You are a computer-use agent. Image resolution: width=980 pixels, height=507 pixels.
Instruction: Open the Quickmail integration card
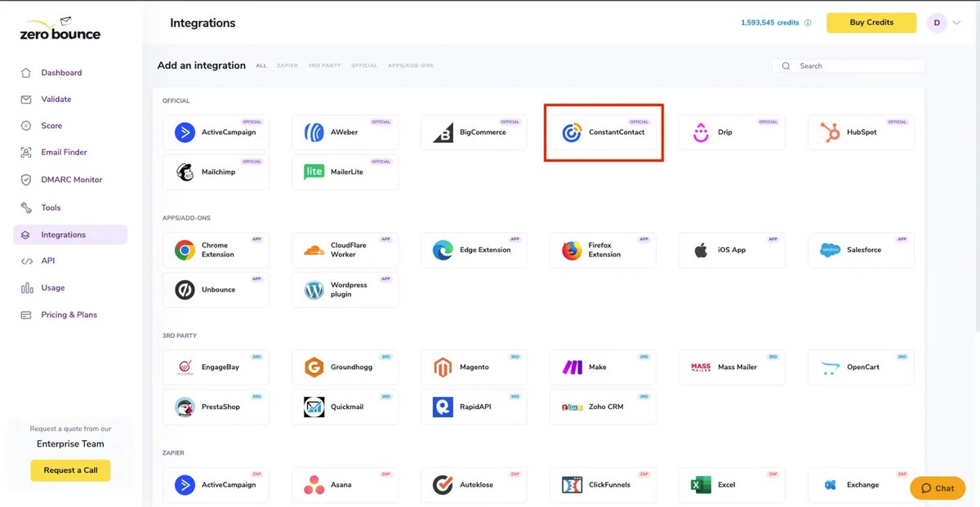point(345,407)
